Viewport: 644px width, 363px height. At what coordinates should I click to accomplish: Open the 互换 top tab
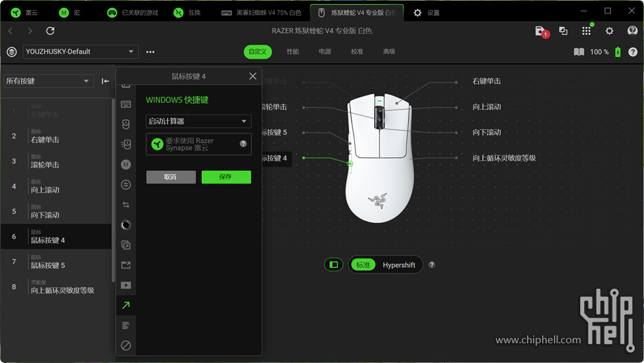click(187, 12)
